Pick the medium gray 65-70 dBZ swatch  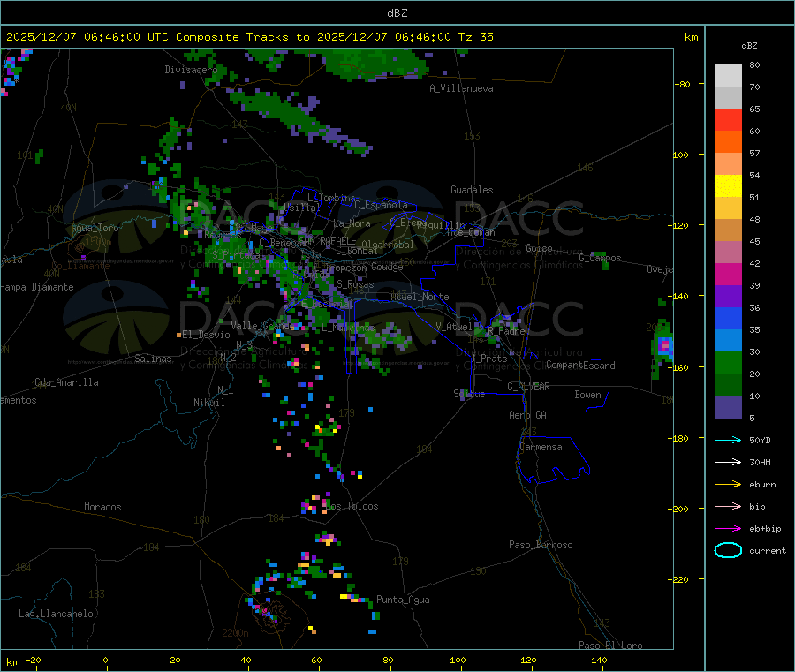[728, 97]
